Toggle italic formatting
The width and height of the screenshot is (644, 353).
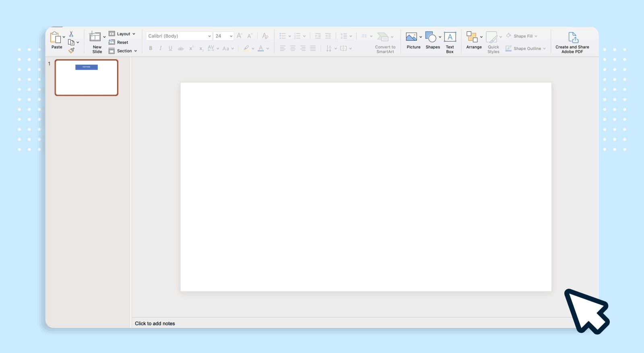tap(160, 48)
